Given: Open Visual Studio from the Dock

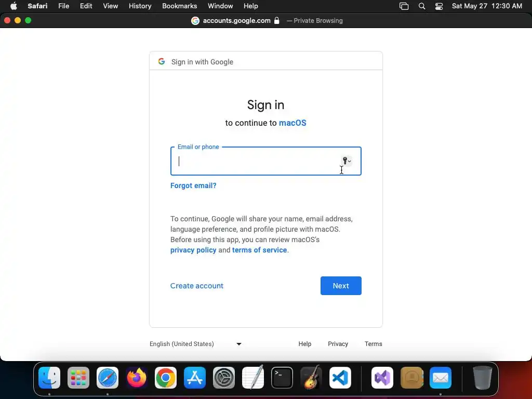Looking at the screenshot, I should [x=382, y=378].
